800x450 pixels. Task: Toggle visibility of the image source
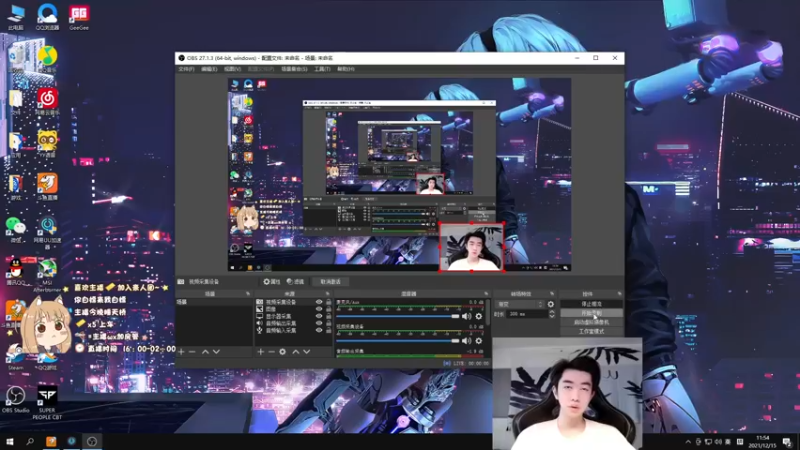point(319,309)
